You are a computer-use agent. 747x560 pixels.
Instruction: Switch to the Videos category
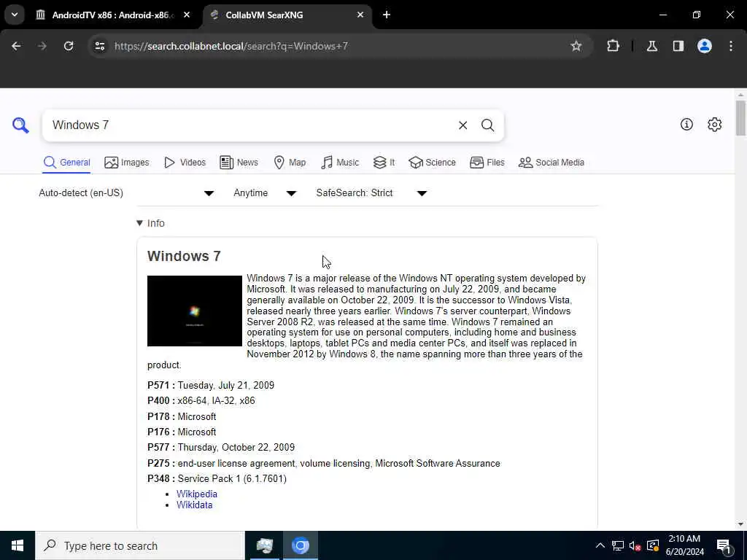185,163
